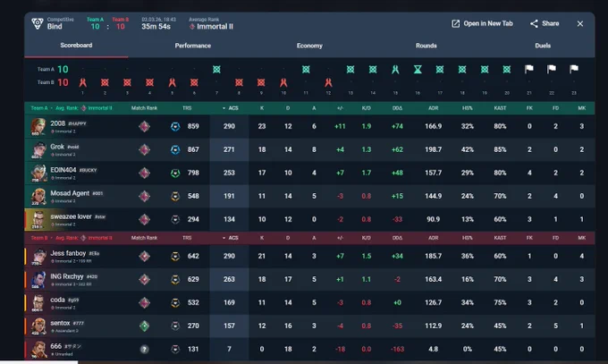Click match rank icon for Jess fanboy
The image size is (608, 364).
tap(144, 256)
